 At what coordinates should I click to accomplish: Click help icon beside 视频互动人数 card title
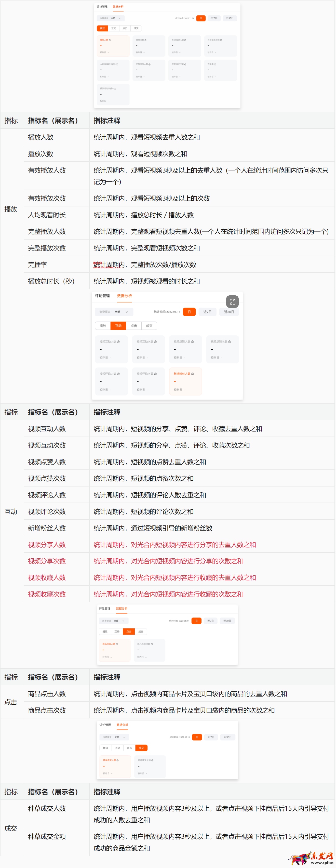(x=118, y=342)
